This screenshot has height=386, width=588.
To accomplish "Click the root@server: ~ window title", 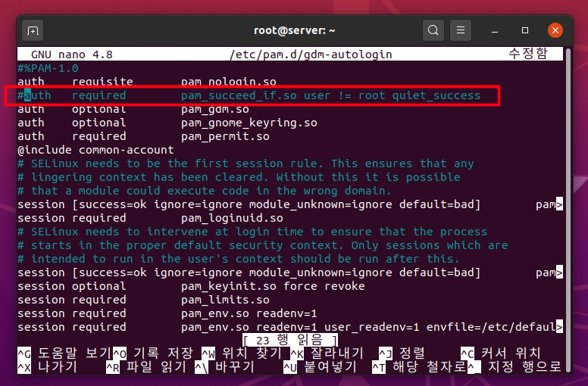I will [294, 30].
